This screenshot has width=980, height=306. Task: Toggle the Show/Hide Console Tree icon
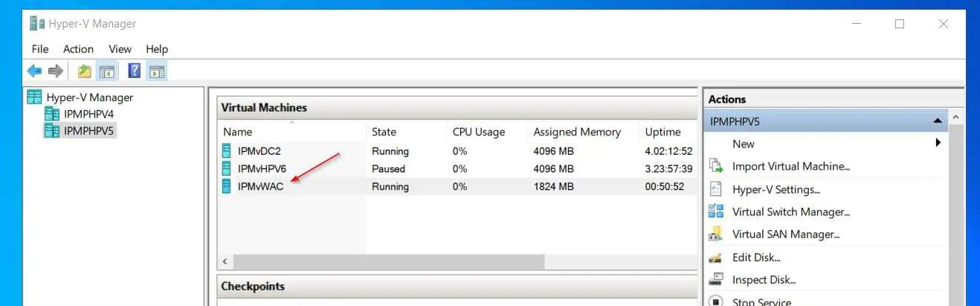pyautogui.click(x=107, y=71)
